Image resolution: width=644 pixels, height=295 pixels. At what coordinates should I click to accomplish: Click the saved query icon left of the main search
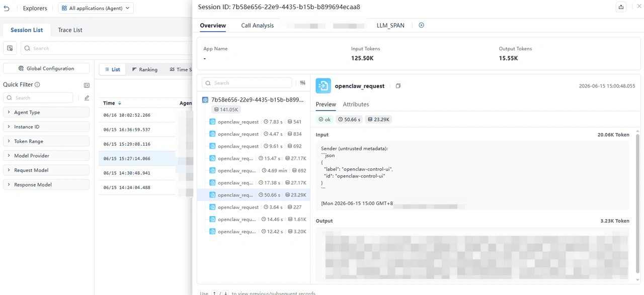(x=10, y=48)
